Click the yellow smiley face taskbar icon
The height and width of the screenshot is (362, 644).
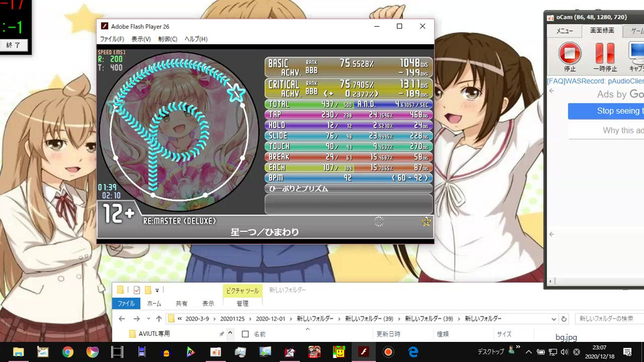pyautogui.click(x=339, y=352)
